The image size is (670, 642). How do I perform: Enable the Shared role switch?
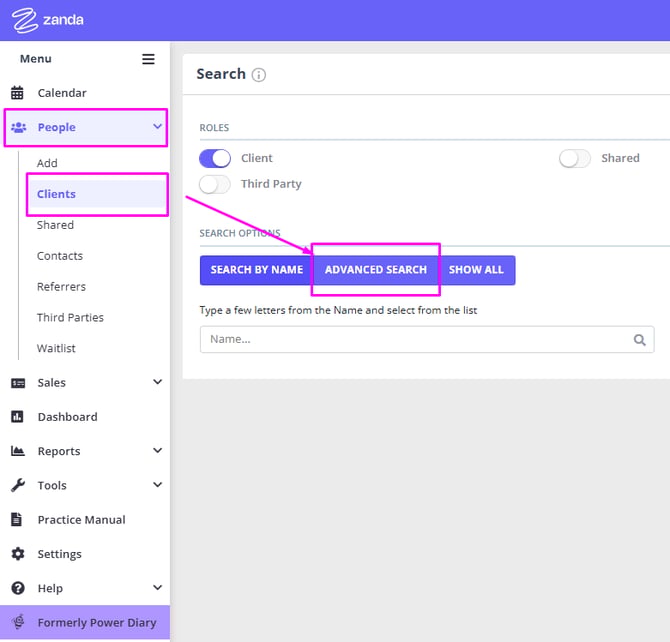pos(575,158)
